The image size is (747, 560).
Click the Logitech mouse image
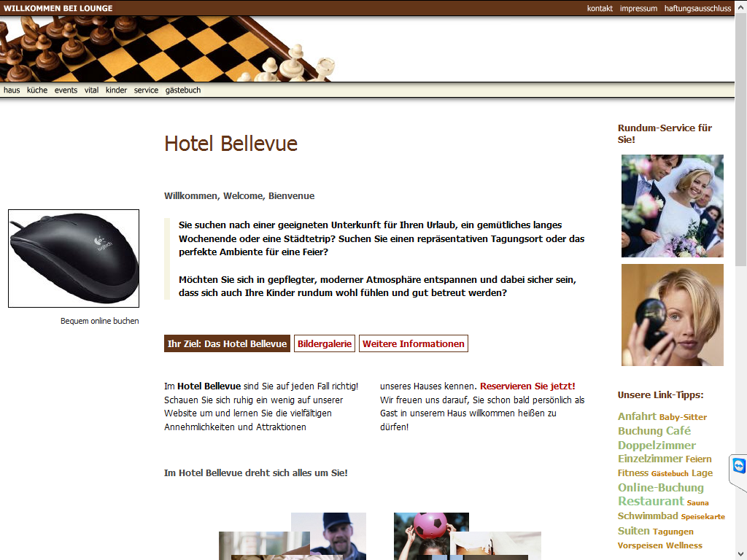[74, 259]
